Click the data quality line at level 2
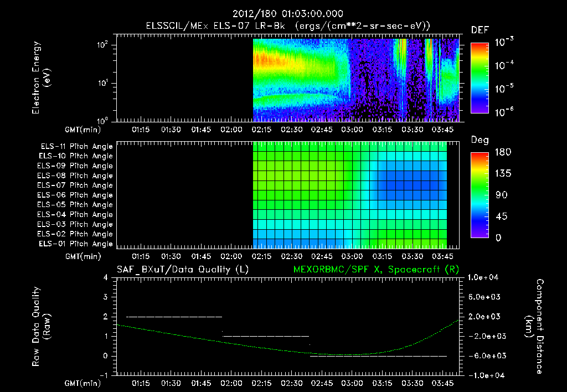Viewport: 567px width, 392px height. (x=174, y=317)
